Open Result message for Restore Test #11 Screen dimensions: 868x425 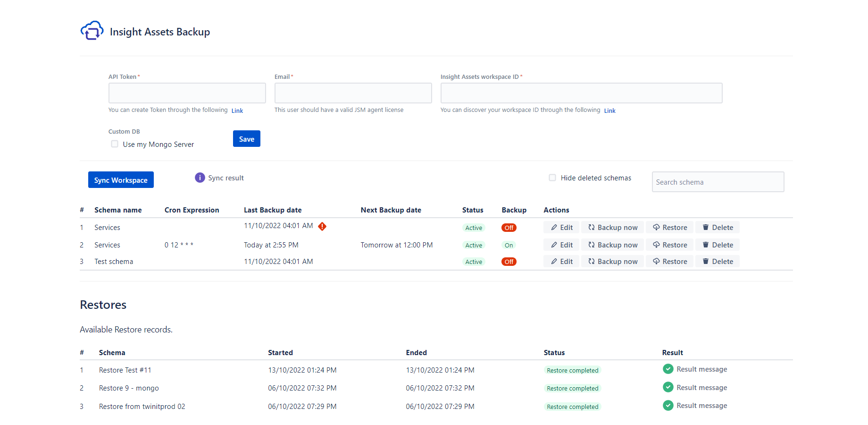click(702, 369)
